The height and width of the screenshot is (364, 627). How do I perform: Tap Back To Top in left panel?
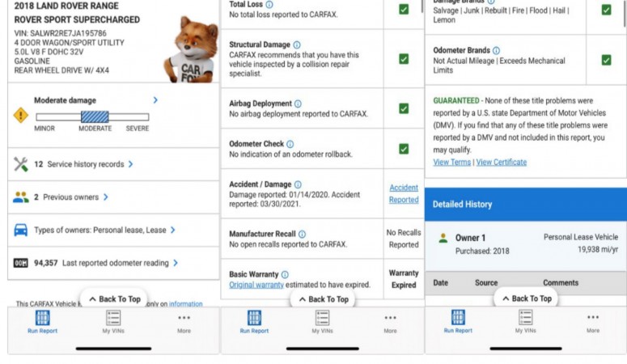coord(114,299)
